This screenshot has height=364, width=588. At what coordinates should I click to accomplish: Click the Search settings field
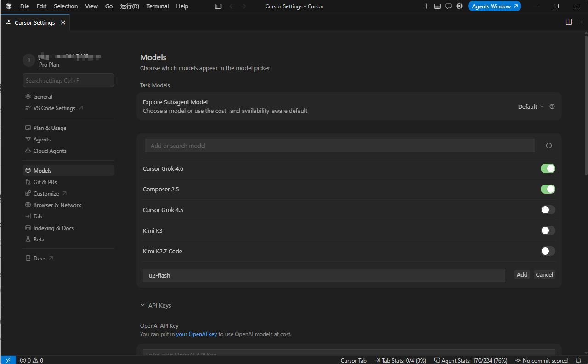point(68,80)
